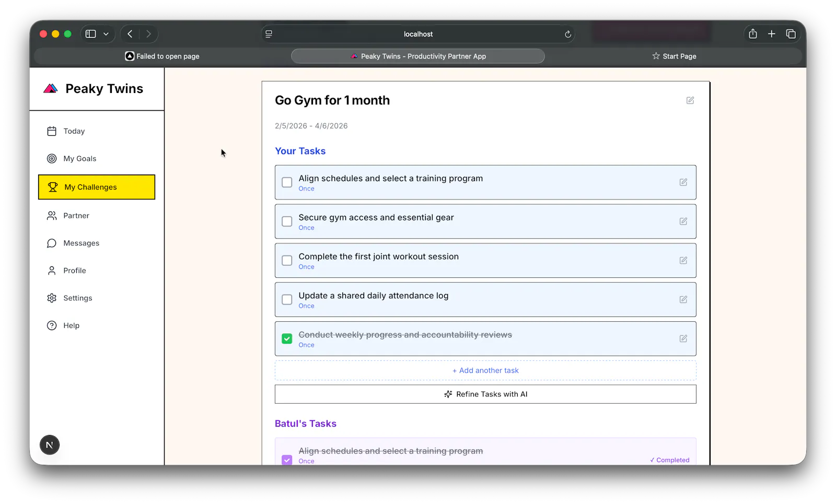Show the tab overview icon
The image size is (836, 504).
point(791,34)
